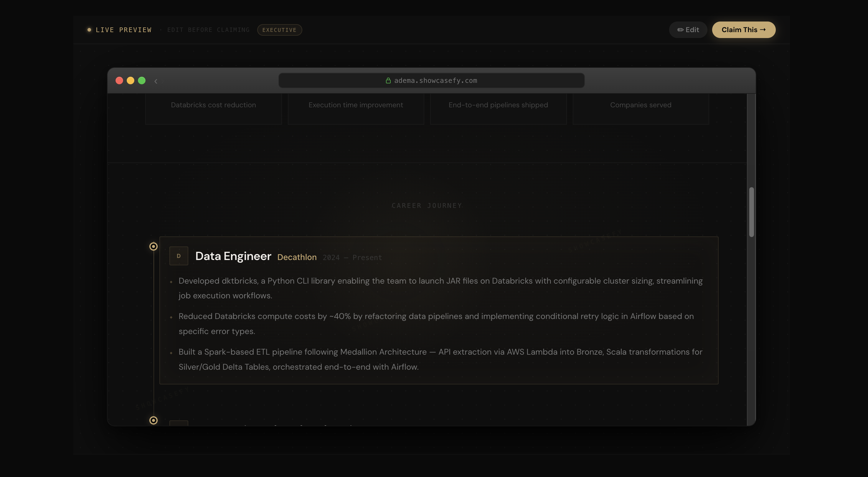Open the Decathlon company link

pos(297,257)
